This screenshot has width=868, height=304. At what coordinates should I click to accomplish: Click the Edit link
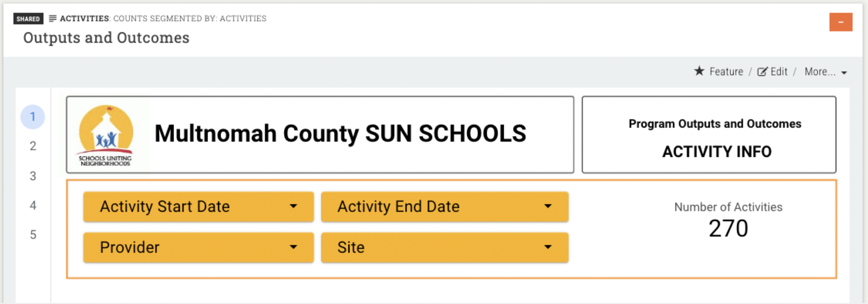point(779,72)
